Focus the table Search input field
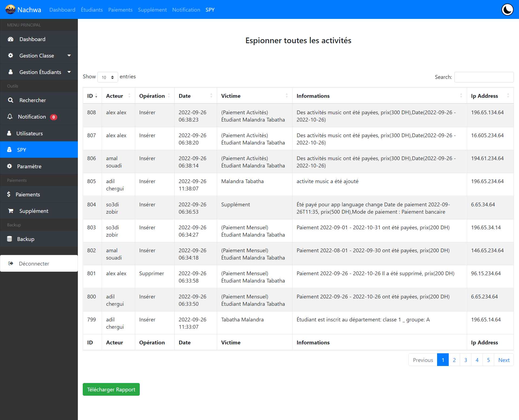The image size is (519, 420). pyautogui.click(x=484, y=77)
